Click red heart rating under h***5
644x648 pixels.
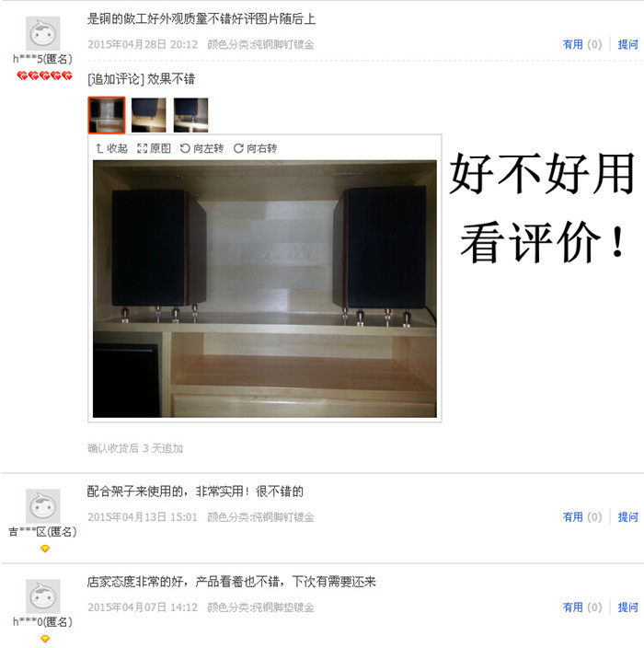pos(44,75)
